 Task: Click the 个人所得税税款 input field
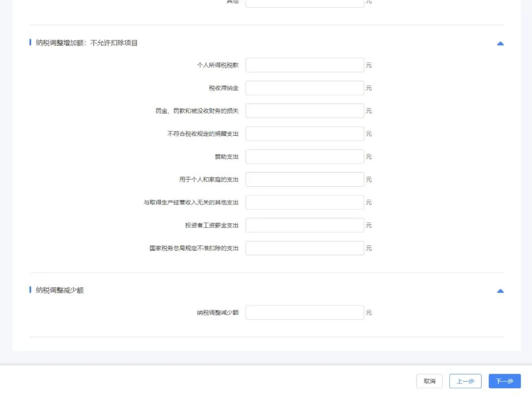pos(304,65)
